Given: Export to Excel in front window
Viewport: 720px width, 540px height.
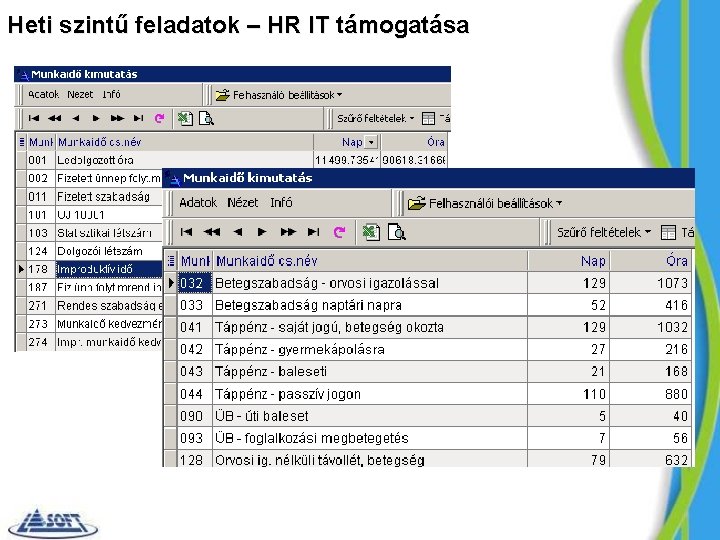Looking at the screenshot, I should 371,232.
